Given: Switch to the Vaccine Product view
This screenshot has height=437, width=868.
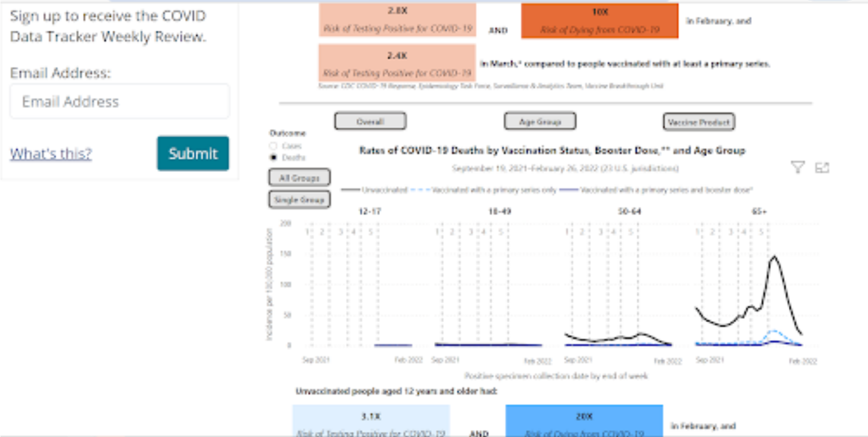Looking at the screenshot, I should point(699,122).
